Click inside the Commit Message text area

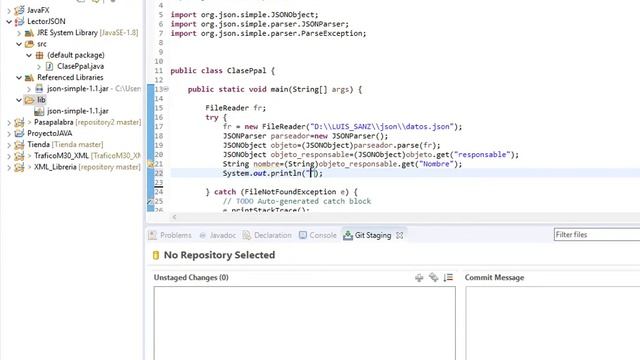[x=553, y=323]
